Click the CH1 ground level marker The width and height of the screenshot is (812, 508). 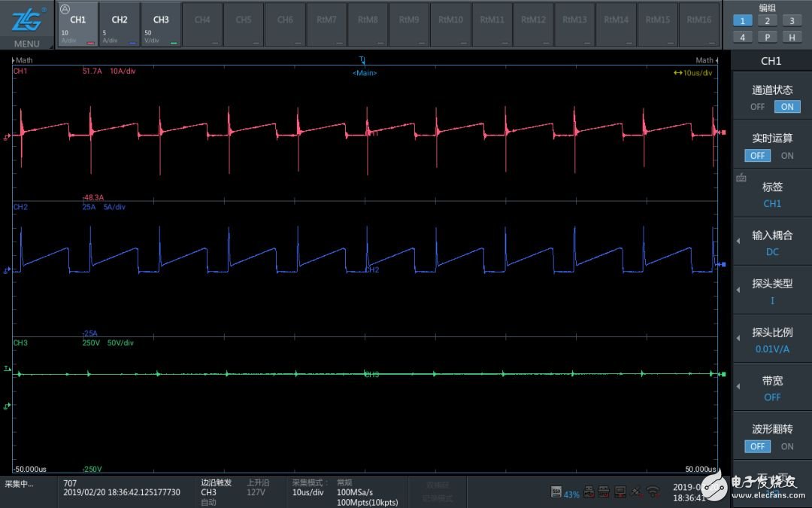point(8,136)
